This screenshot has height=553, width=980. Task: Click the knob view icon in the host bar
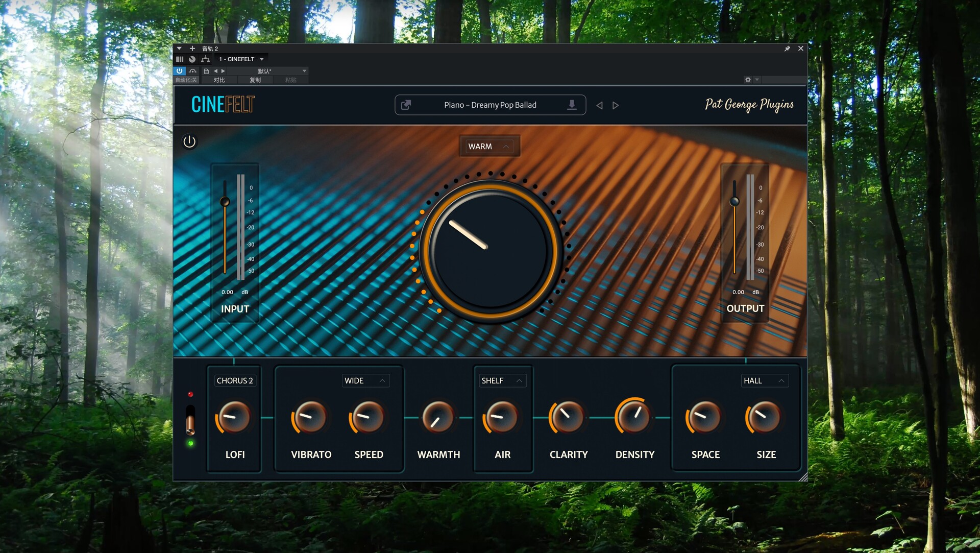(x=192, y=59)
